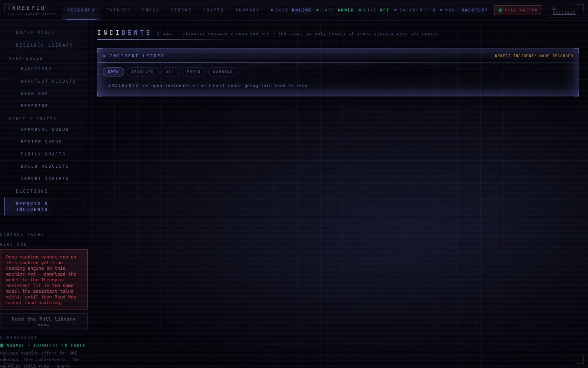Screen dimensions: 588x368
Task: Open Backtests under Strategies
Action: [x=36, y=69]
